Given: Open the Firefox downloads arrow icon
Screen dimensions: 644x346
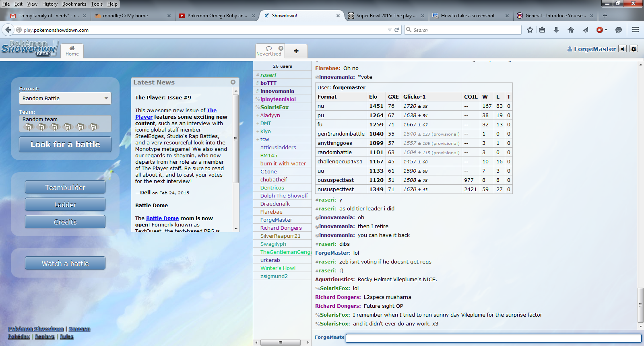Looking at the screenshot, I should coord(556,30).
